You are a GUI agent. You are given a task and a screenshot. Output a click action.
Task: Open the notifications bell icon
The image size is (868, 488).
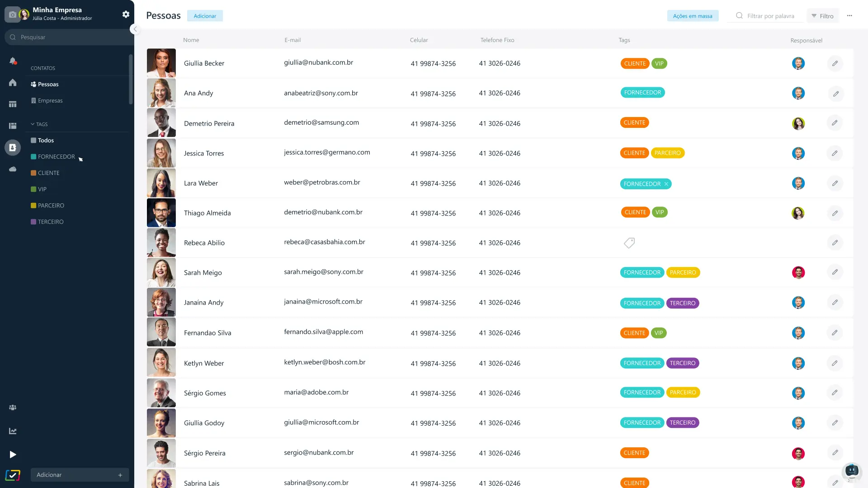(13, 61)
